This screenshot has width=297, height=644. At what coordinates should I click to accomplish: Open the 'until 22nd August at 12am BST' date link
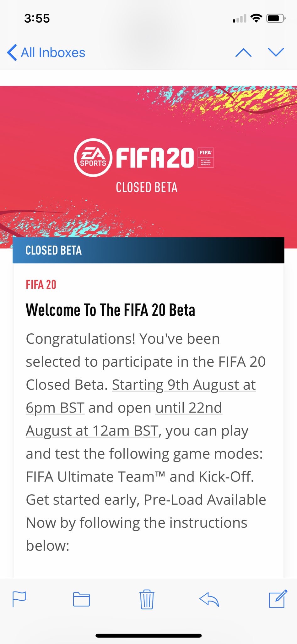coord(188,408)
